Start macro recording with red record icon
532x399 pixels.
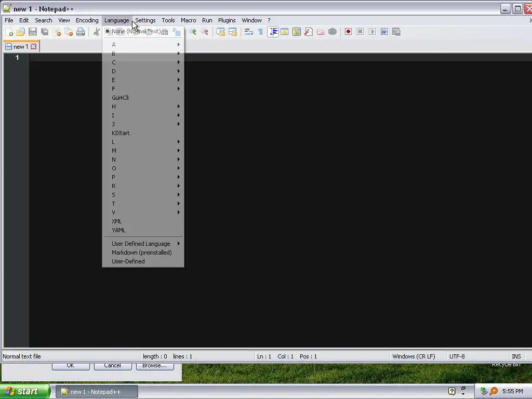(x=348, y=32)
